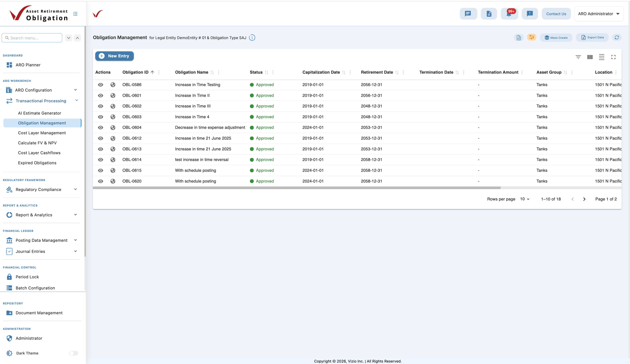Click the chat messages icon in header
The height and width of the screenshot is (364, 630).
pyautogui.click(x=468, y=14)
